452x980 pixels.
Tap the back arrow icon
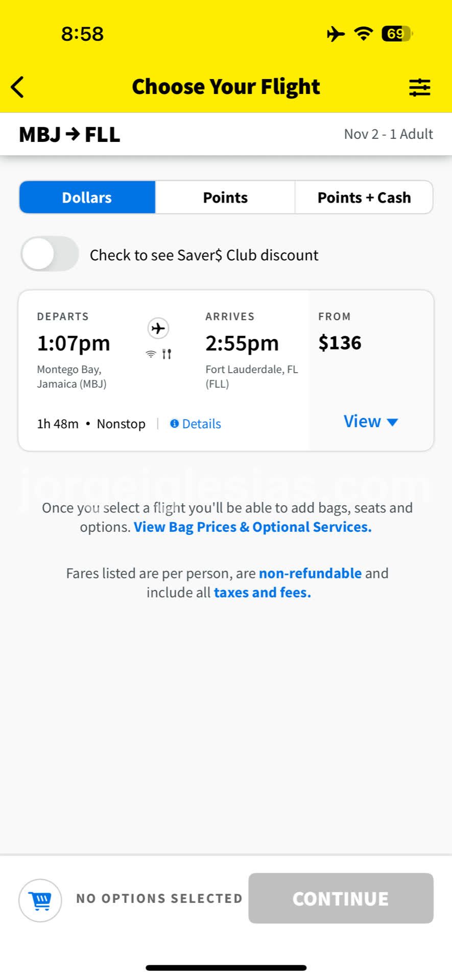tap(18, 87)
